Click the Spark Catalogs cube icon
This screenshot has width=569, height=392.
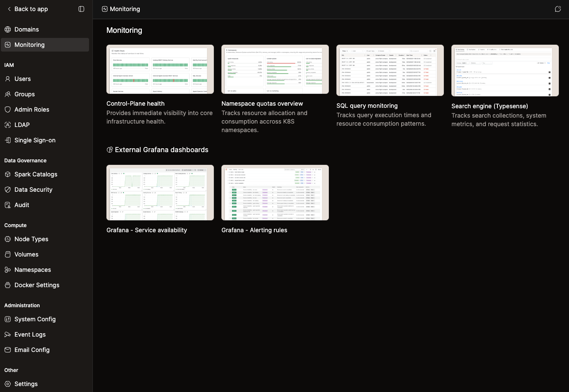coord(8,174)
